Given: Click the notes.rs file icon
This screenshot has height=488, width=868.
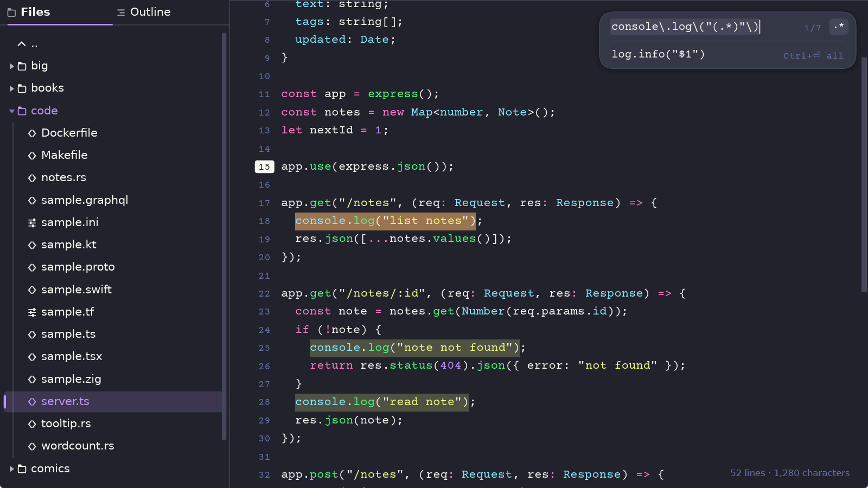Looking at the screenshot, I should [x=32, y=178].
